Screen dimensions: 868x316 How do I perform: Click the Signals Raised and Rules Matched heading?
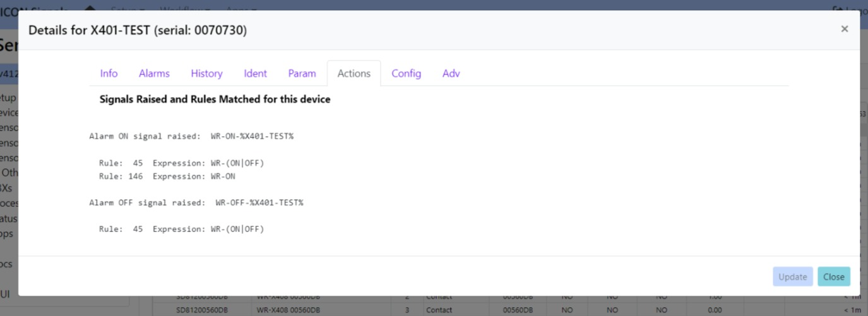coord(215,100)
